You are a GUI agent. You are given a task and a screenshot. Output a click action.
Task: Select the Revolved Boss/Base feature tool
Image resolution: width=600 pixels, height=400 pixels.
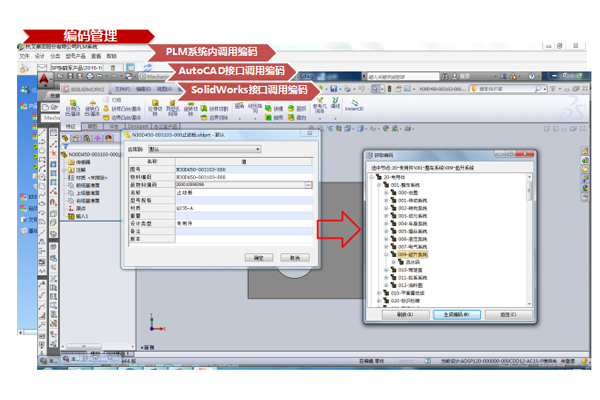point(92,108)
